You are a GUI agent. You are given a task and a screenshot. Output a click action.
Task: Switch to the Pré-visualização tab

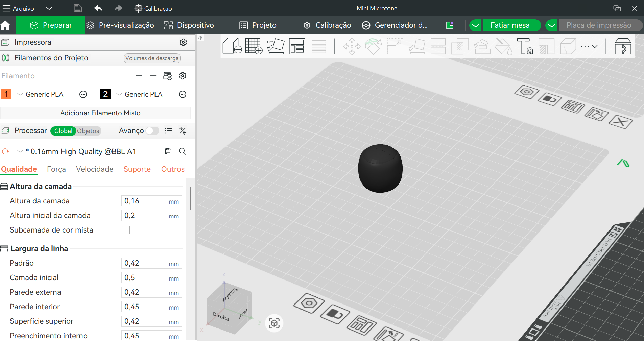[x=120, y=25]
